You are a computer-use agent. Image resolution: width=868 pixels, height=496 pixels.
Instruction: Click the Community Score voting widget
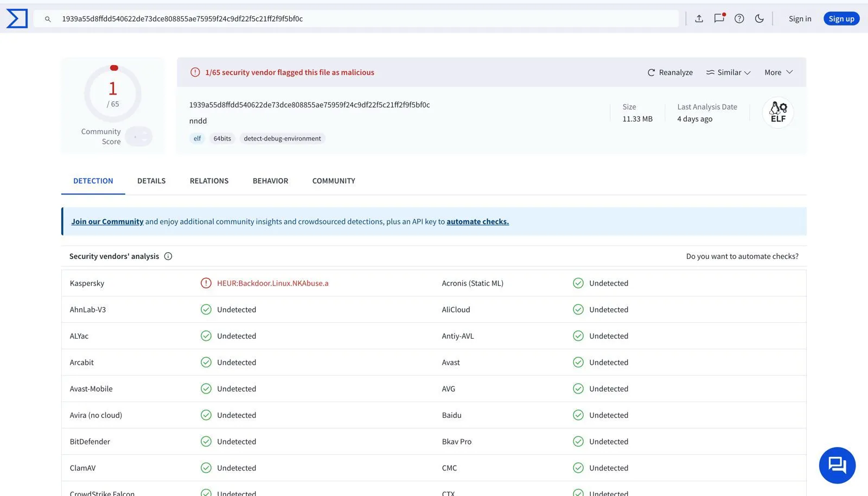(139, 136)
